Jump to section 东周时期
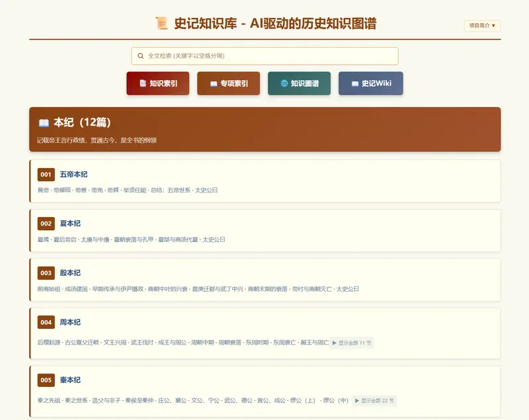 point(257,343)
